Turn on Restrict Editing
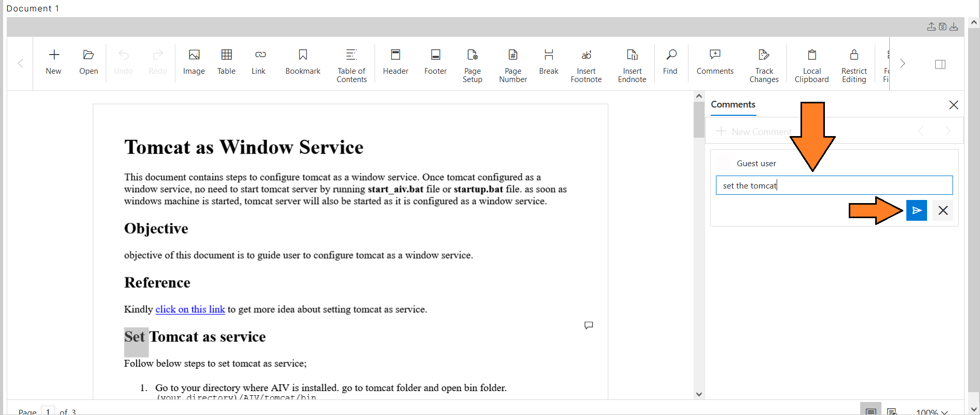This screenshot has width=980, height=415. tap(854, 65)
